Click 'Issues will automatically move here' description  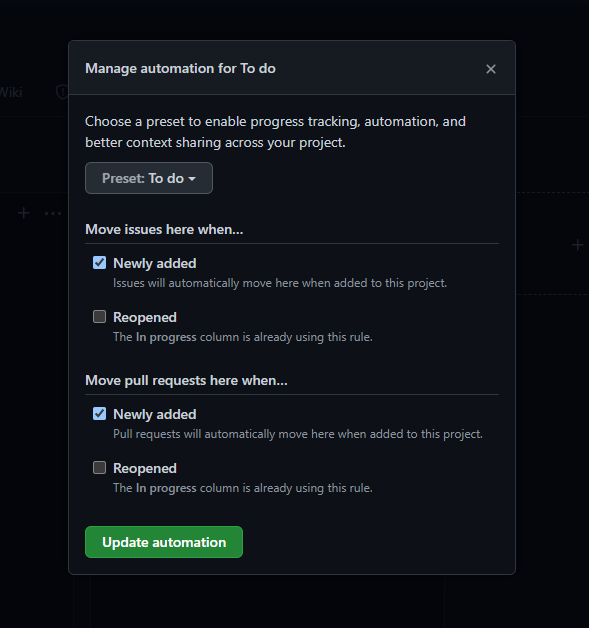[x=280, y=283]
